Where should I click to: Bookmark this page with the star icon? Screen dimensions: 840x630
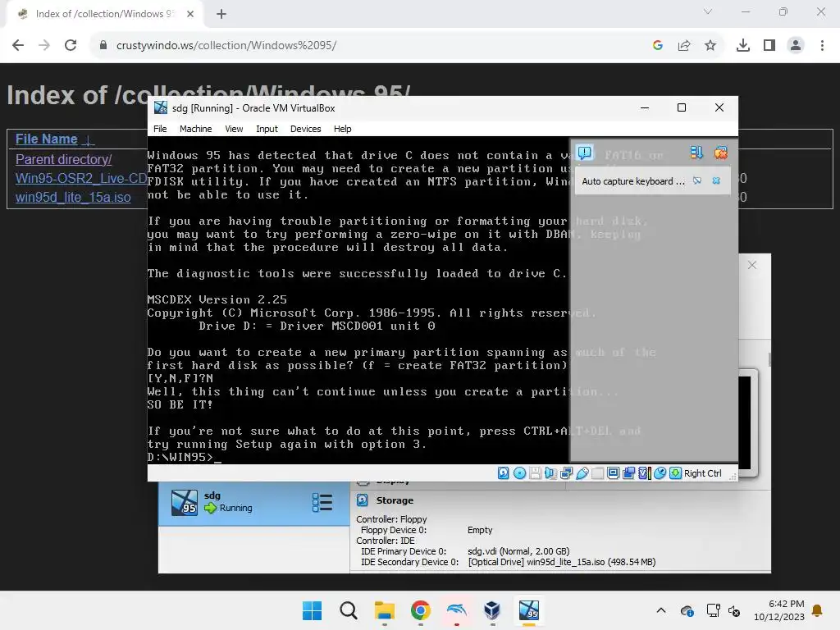710,45
